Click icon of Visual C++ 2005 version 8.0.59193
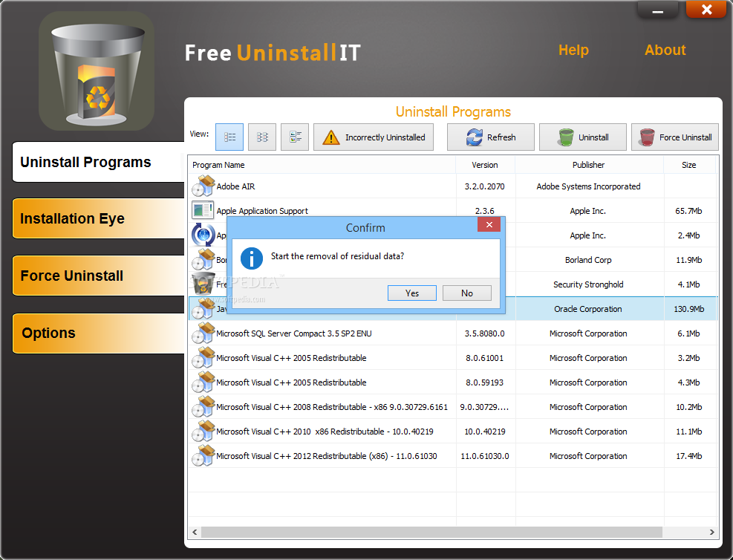The height and width of the screenshot is (560, 733). point(203,382)
